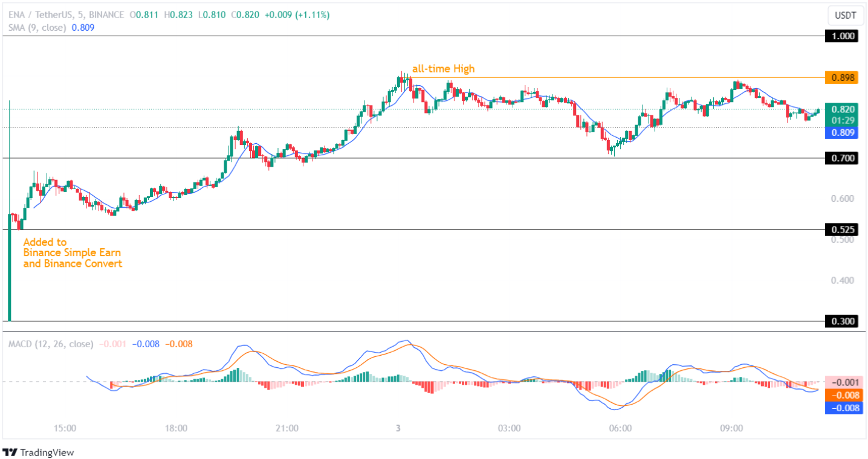Screen dimensions: 868x459
Task: Click the 21:00 time axis label
Action: pos(287,428)
